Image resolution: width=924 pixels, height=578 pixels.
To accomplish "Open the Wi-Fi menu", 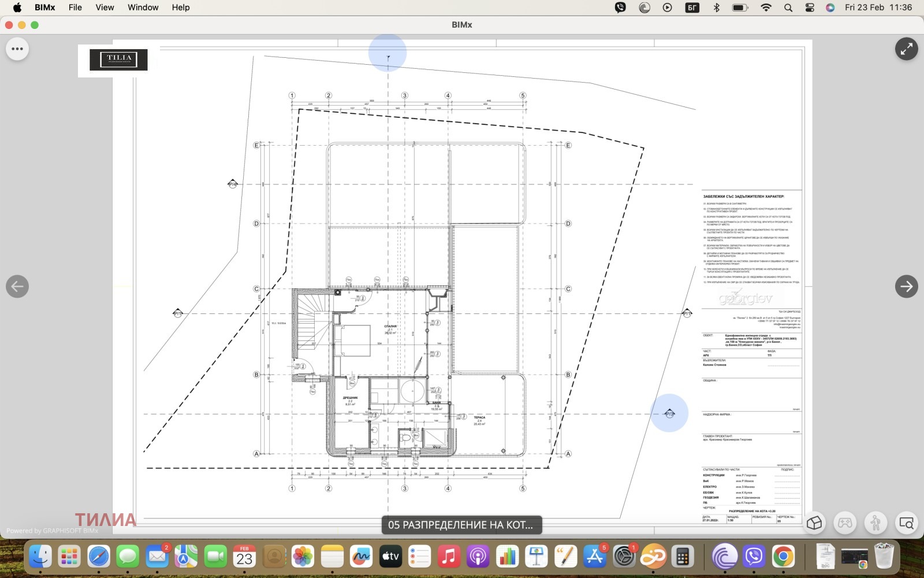I will (766, 8).
